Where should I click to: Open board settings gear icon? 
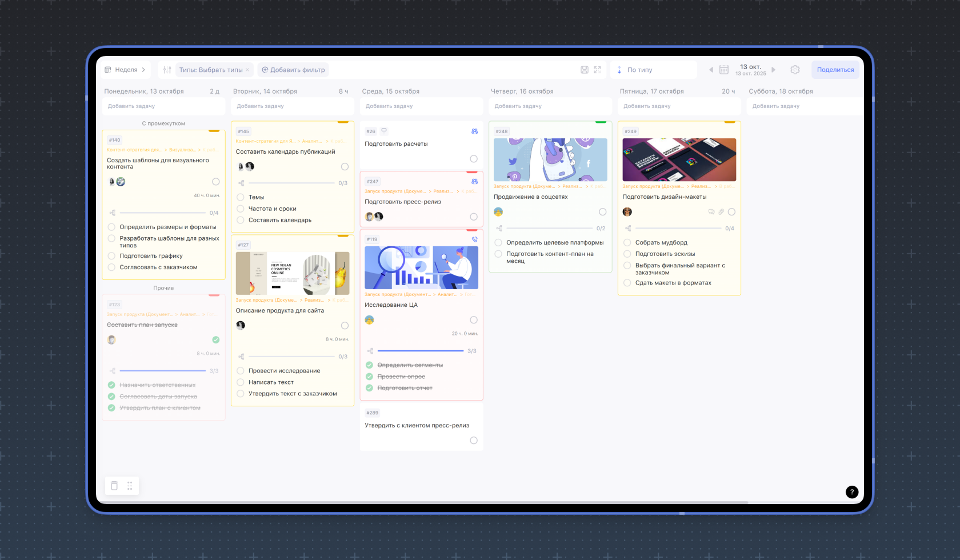pos(795,70)
